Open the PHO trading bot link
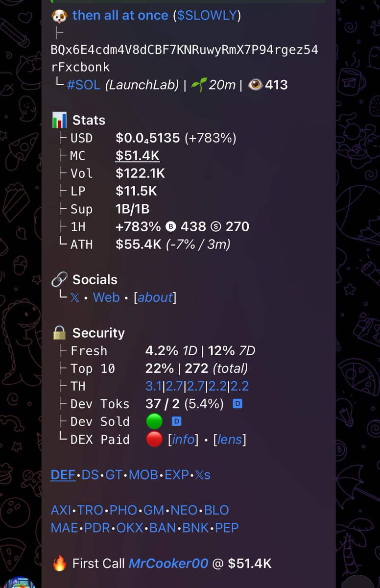Image resolution: width=380 pixels, height=588 pixels. click(123, 510)
